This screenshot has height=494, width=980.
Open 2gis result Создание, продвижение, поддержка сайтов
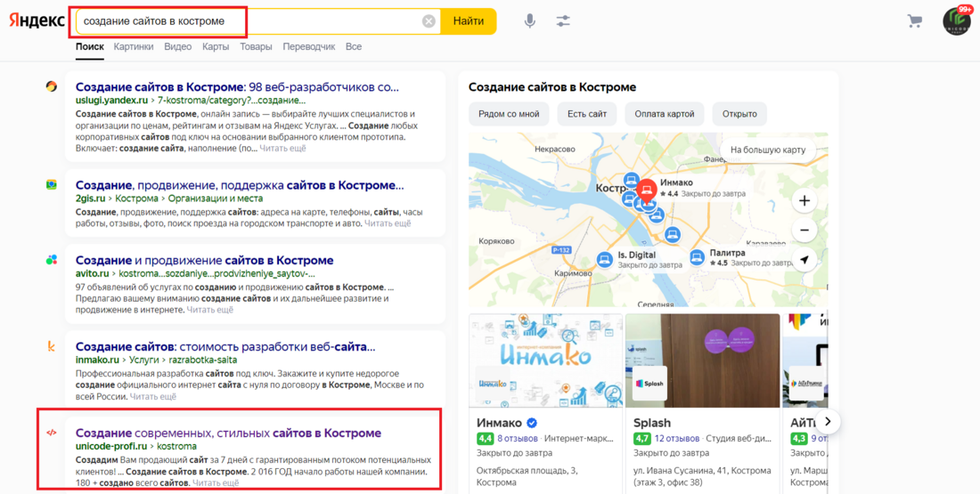(x=240, y=185)
